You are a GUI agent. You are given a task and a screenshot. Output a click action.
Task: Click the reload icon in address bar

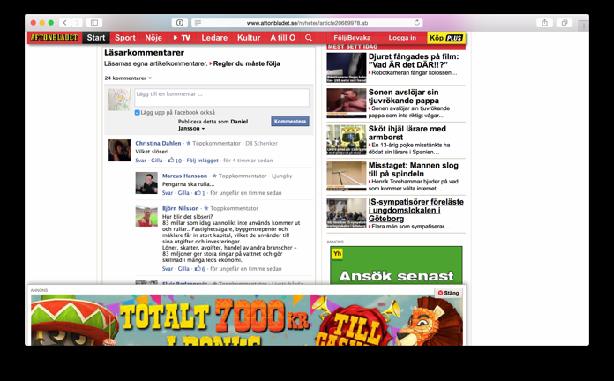(x=417, y=23)
